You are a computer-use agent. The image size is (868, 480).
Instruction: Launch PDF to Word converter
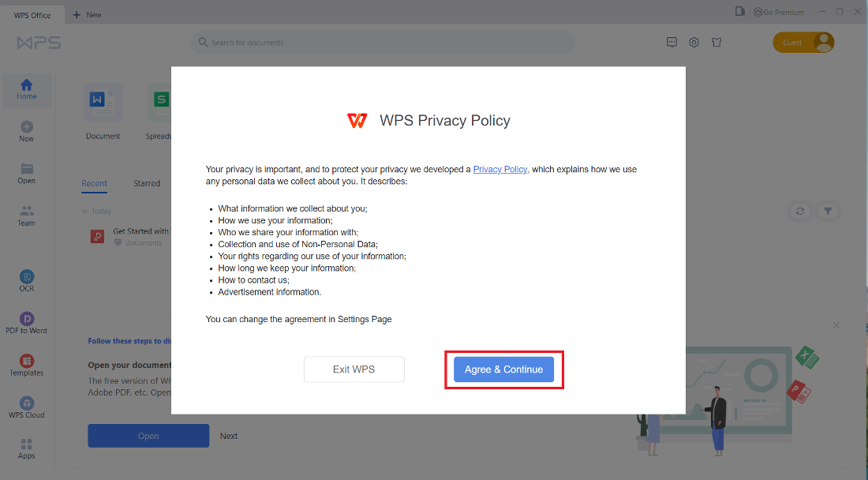[x=27, y=322]
